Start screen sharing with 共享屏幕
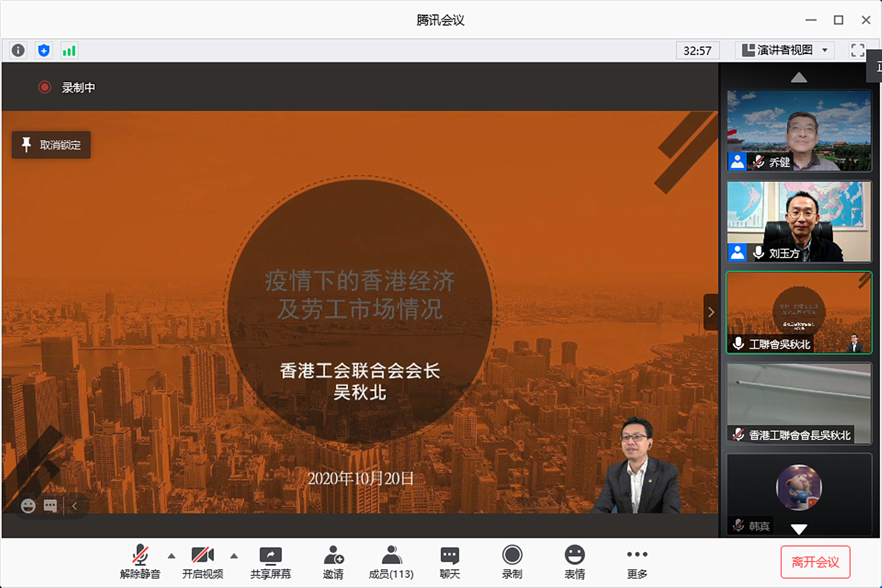Viewport: 882px width, 588px height. [x=271, y=561]
